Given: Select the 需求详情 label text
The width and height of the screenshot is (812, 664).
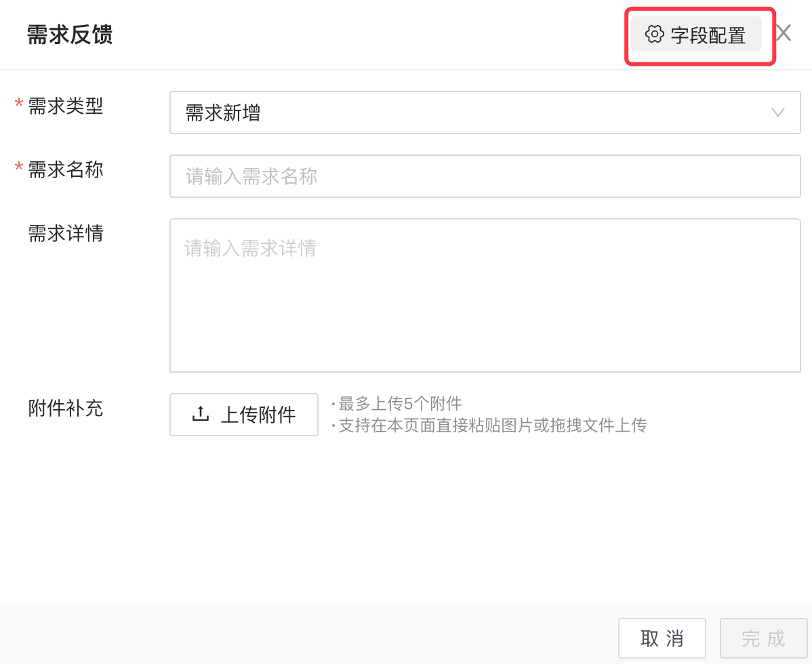Looking at the screenshot, I should [66, 233].
